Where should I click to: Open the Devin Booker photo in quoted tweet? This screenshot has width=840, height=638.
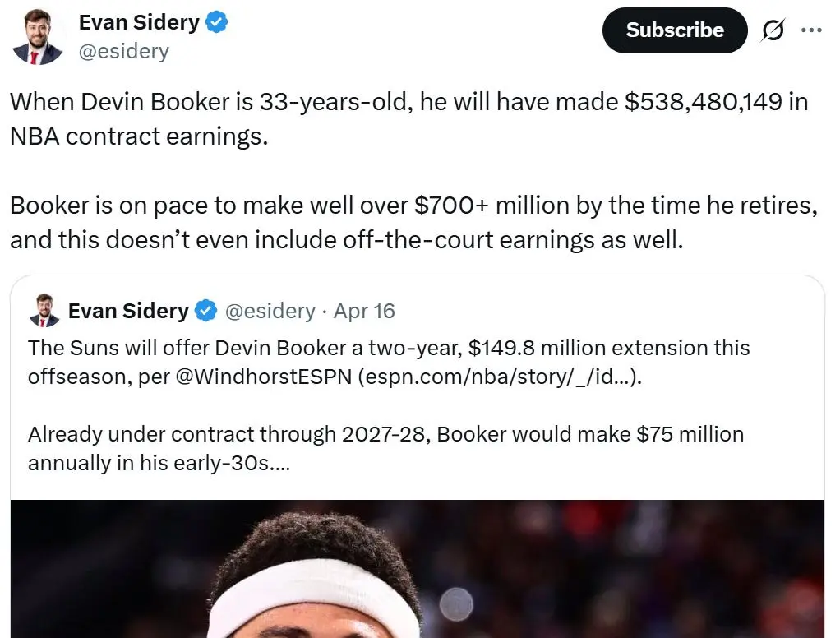point(418,569)
